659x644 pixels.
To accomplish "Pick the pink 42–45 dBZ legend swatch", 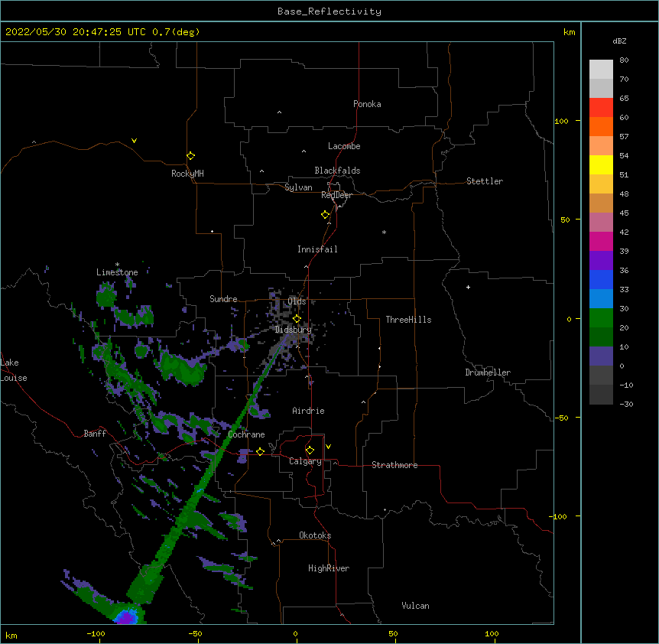I will point(601,223).
